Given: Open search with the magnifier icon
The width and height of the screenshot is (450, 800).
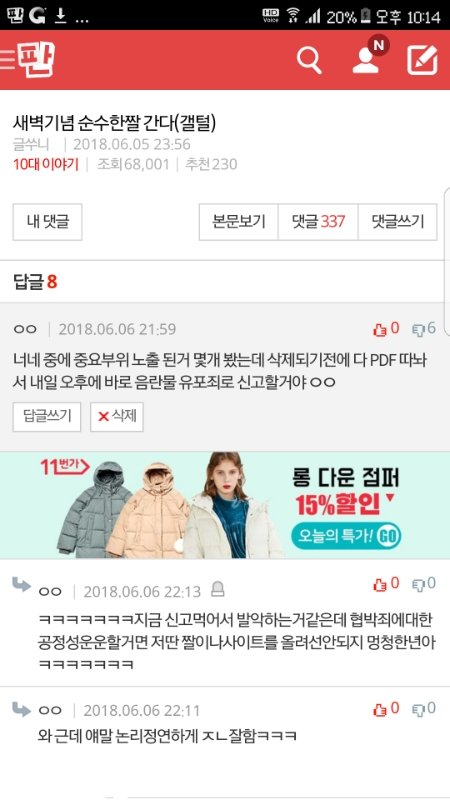Looking at the screenshot, I should (309, 60).
